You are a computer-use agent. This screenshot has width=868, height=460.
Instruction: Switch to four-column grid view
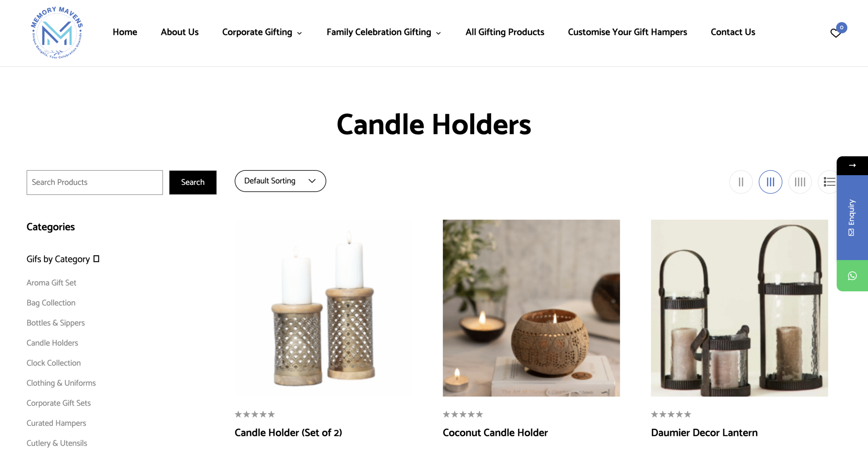800,182
